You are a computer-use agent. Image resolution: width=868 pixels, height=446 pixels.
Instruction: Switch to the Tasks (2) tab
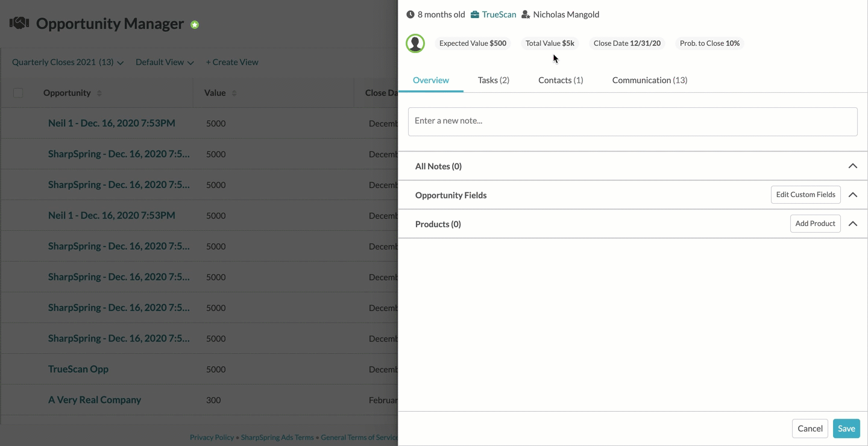point(494,80)
